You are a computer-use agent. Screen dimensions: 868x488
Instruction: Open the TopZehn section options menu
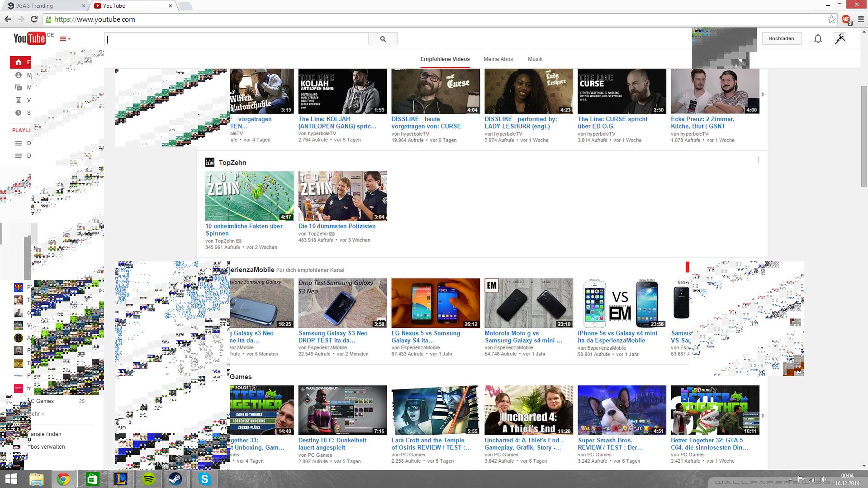(x=758, y=160)
